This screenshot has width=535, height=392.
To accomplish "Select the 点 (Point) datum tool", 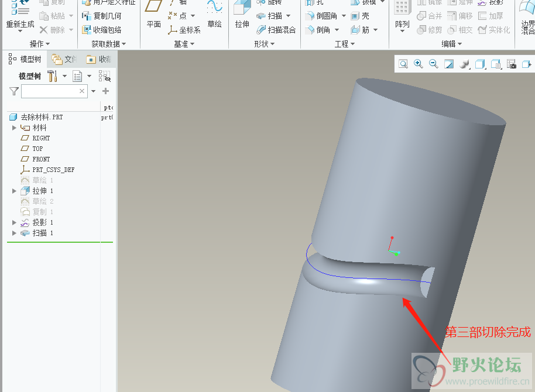I will [178, 16].
